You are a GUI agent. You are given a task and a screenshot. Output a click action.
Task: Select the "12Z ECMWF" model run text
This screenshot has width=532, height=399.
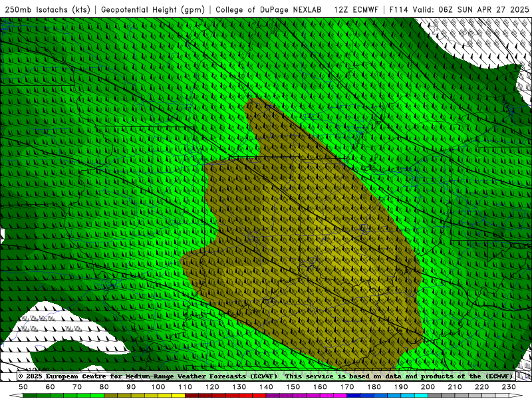(356, 9)
